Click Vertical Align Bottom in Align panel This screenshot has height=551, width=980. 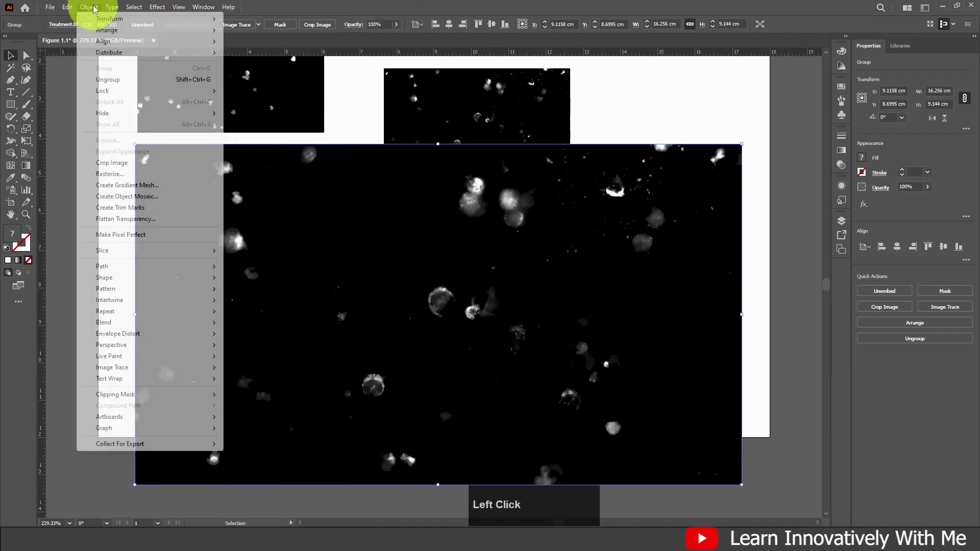click(x=959, y=247)
